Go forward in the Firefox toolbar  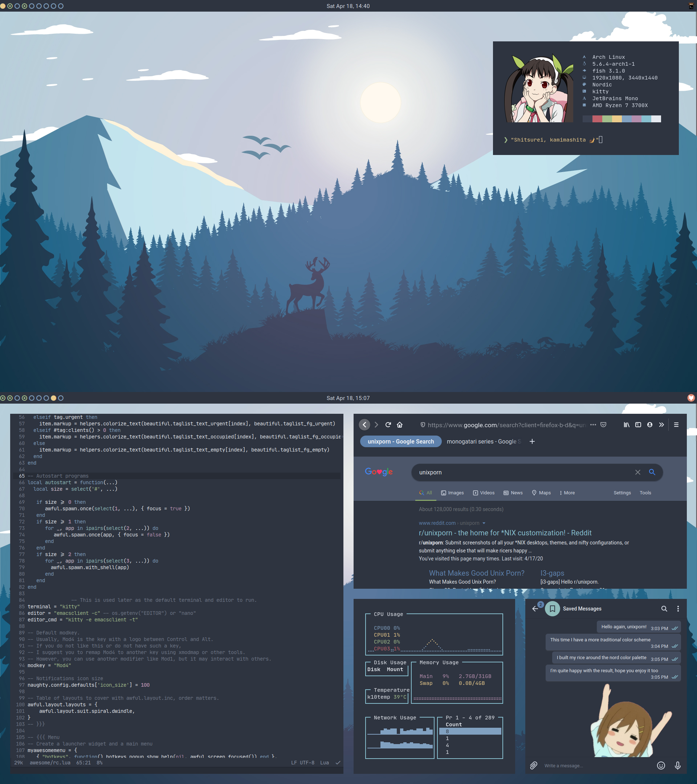click(x=376, y=425)
